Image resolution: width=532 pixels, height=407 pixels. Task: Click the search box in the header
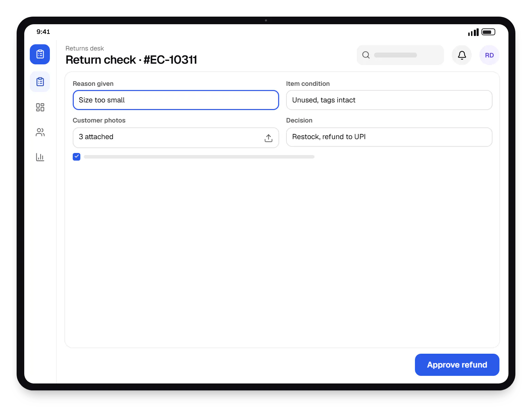coord(400,55)
